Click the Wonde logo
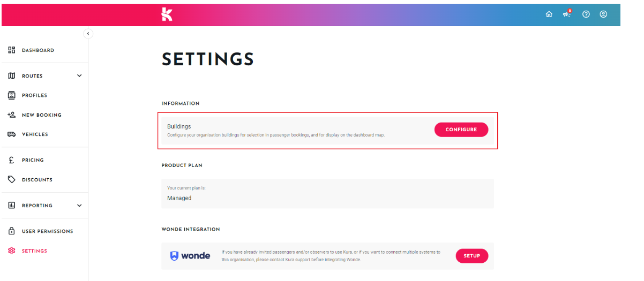 tap(190, 256)
